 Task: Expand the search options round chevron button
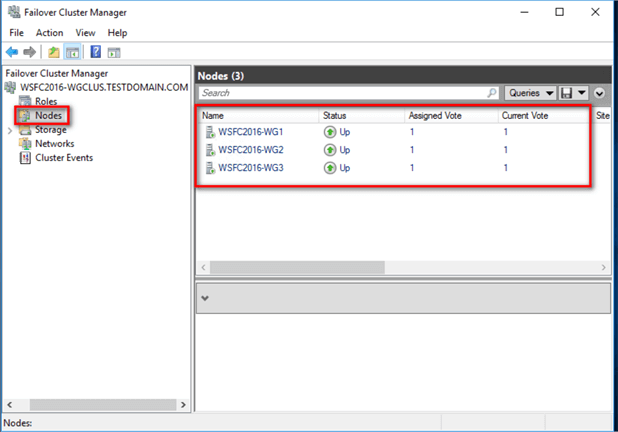click(599, 93)
